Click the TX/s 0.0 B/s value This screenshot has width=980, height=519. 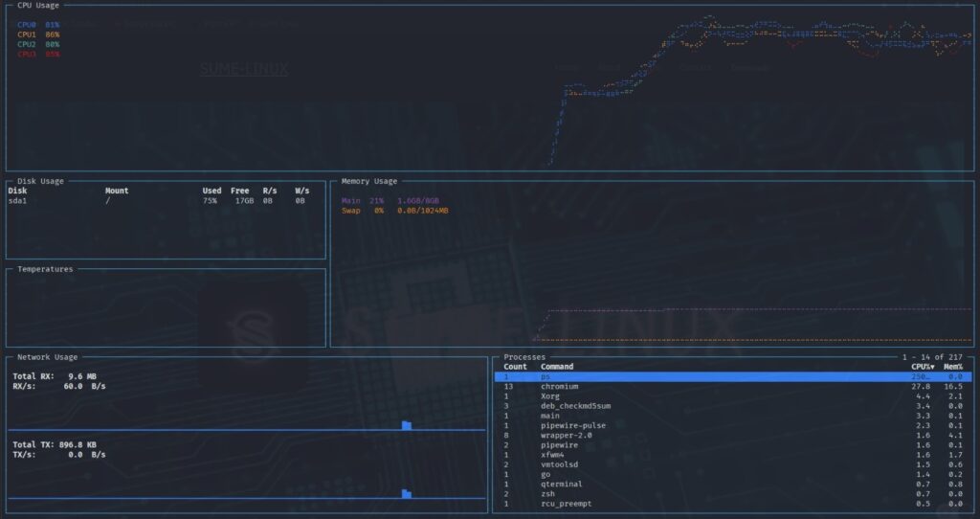coord(87,455)
